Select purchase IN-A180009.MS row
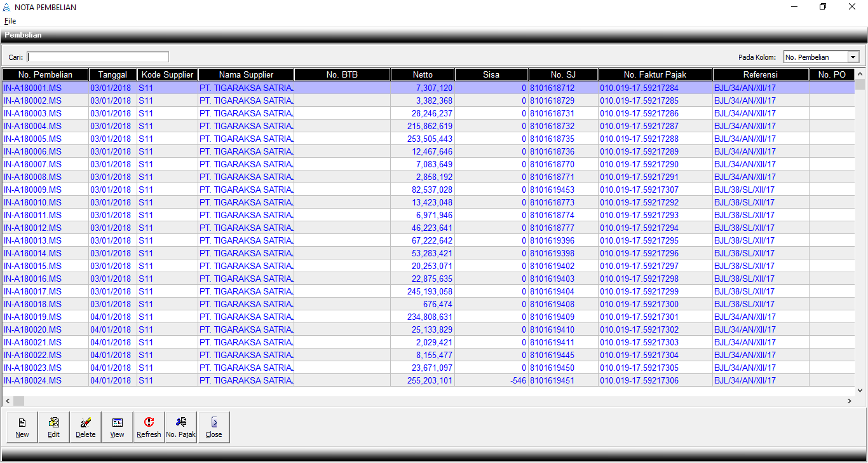This screenshot has width=868, height=463. pos(33,190)
